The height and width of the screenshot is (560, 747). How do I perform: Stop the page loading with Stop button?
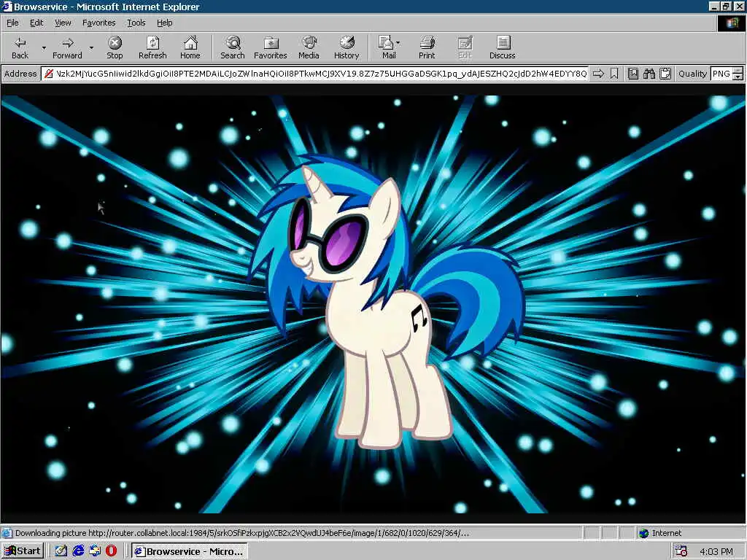[115, 47]
